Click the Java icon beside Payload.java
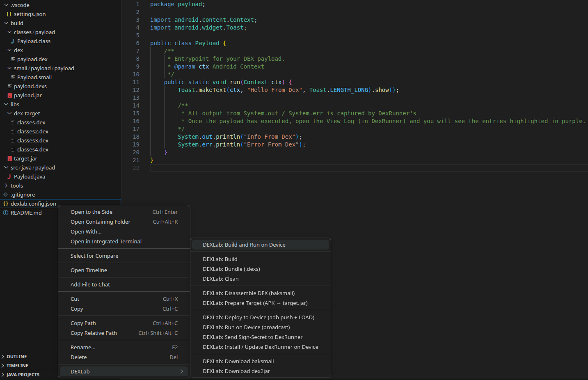 tap(9, 176)
